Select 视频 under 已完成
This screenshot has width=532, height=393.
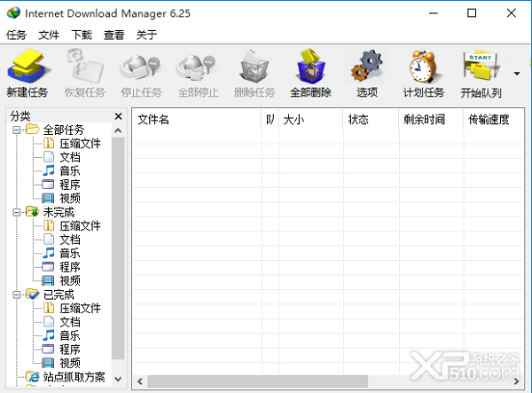click(x=70, y=363)
